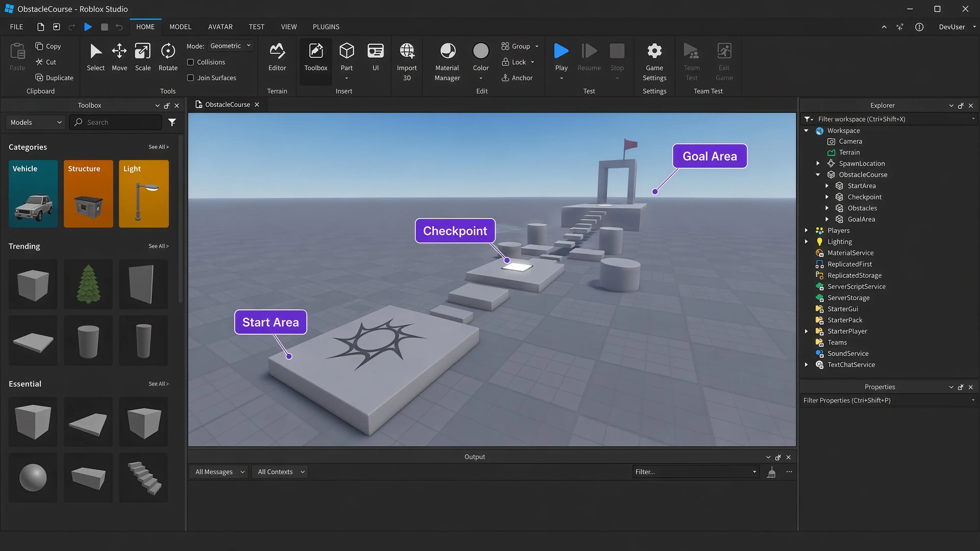Viewport: 980px width, 551px height.
Task: Click the Duplicate clipboard button
Action: tap(54, 78)
